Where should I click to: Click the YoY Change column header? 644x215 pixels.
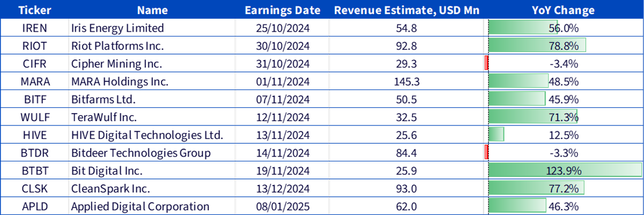pos(563,10)
